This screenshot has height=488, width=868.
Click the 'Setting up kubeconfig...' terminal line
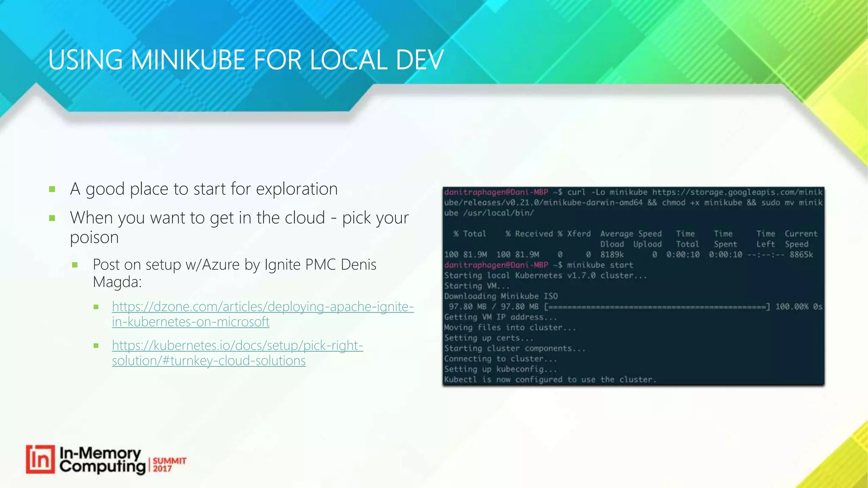(x=501, y=369)
